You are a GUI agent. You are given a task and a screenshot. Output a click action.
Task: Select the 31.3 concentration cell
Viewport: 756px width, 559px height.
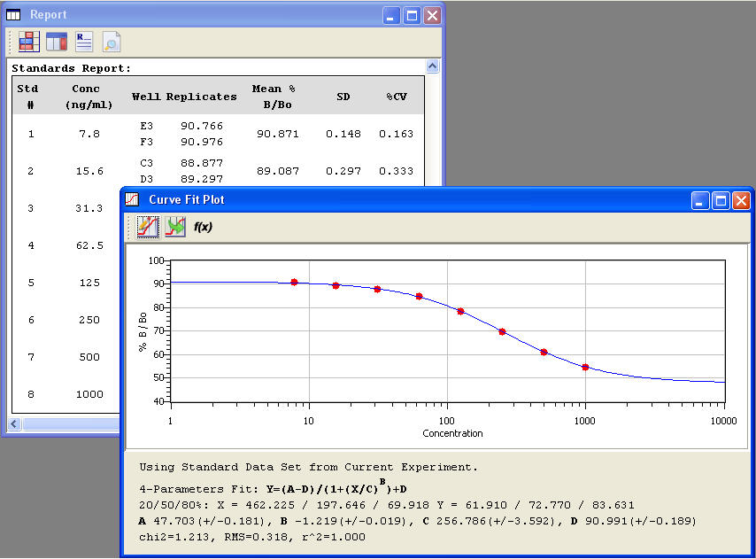click(x=89, y=208)
